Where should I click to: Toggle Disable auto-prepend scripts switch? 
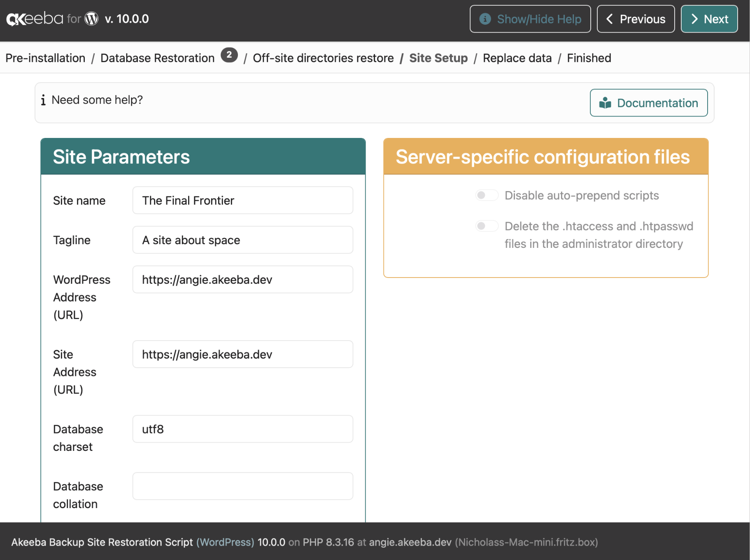click(487, 195)
